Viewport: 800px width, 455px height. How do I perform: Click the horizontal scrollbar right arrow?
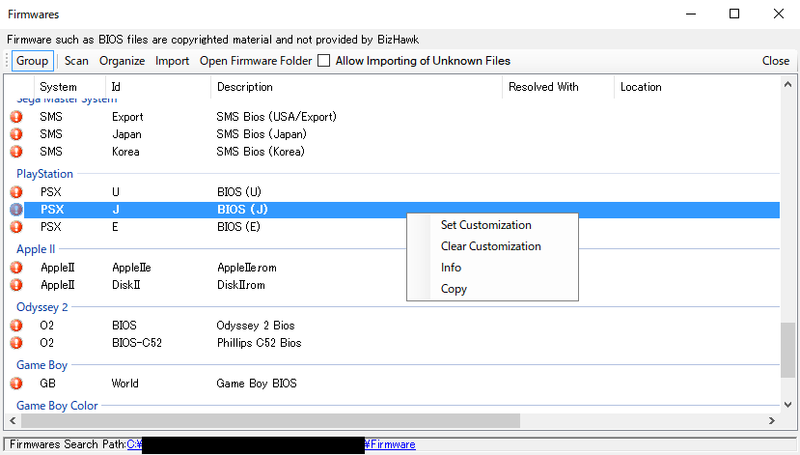click(x=772, y=421)
